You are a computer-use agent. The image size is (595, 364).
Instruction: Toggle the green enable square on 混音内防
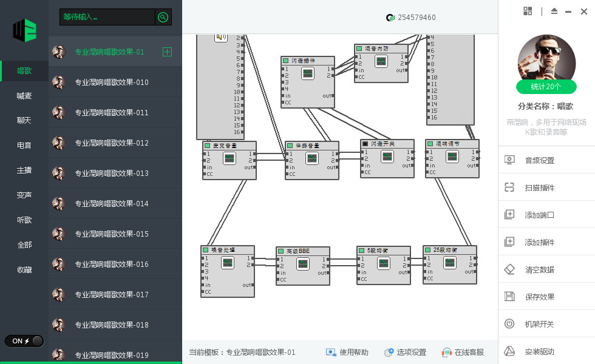click(x=359, y=49)
